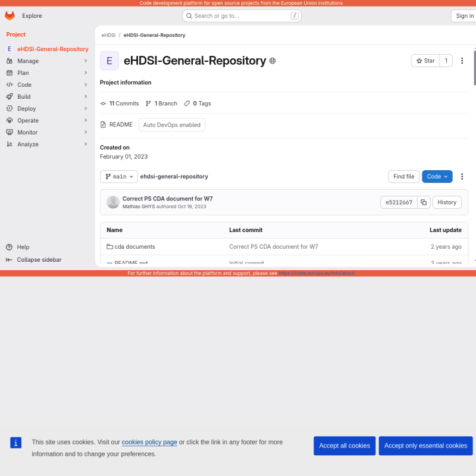Expand the Operate menu
Image resolution: width=476 pixels, height=476 pixels.
47,120
